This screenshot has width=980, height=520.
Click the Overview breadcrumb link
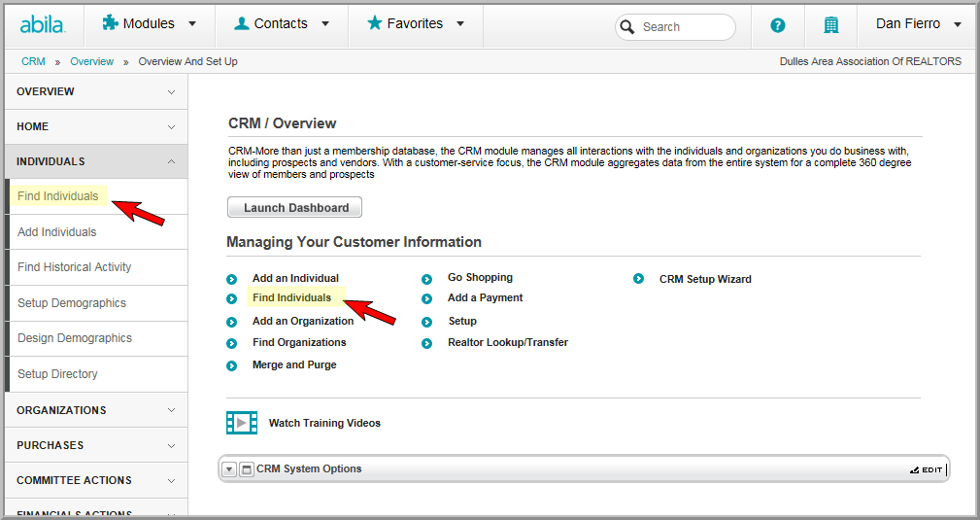(x=92, y=61)
